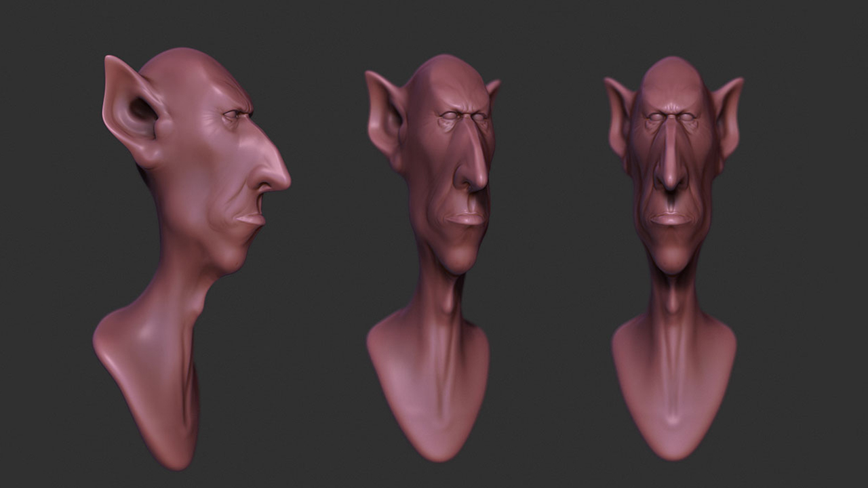Click the left ear of front-facing head
The width and height of the screenshot is (868, 488).
click(619, 115)
